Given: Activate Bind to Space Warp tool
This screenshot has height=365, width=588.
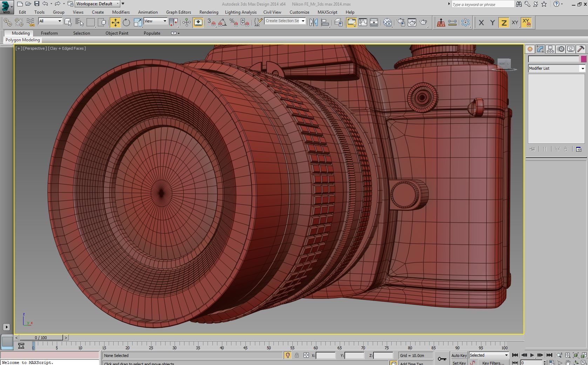Looking at the screenshot, I should tap(31, 22).
